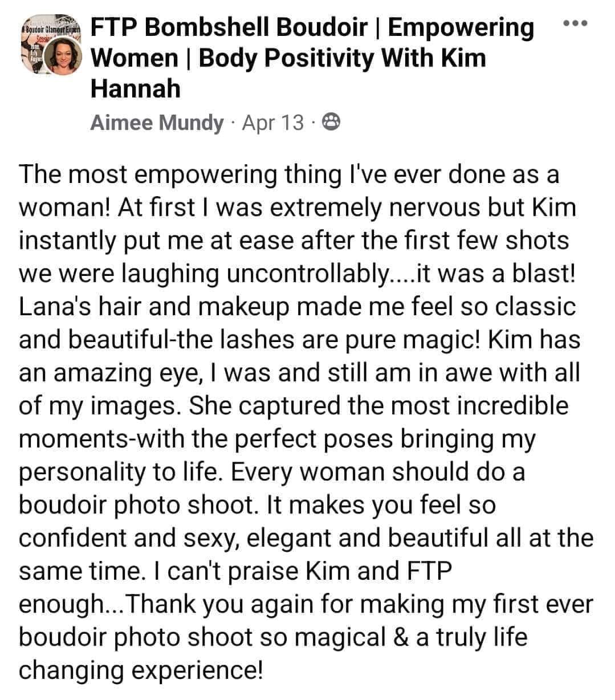
Task: Click the line starting 'The most empowering thing'
Action: pyautogui.click(x=289, y=174)
